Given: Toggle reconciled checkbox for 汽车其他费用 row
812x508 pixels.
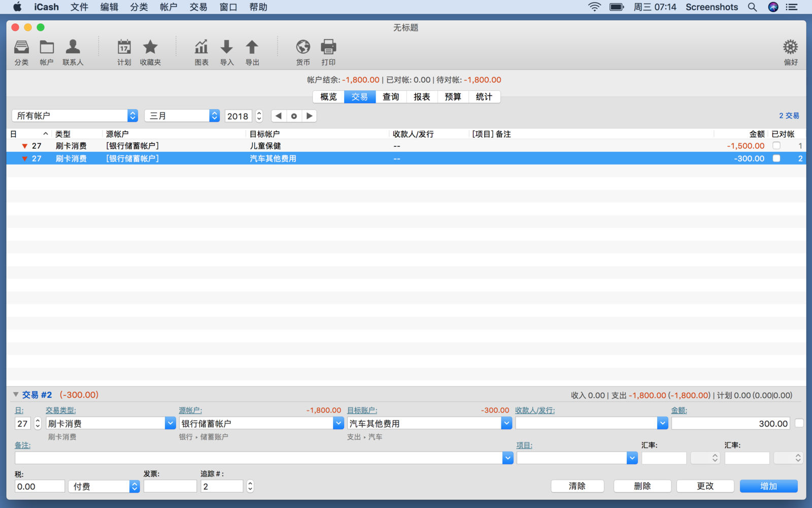Looking at the screenshot, I should click(776, 158).
